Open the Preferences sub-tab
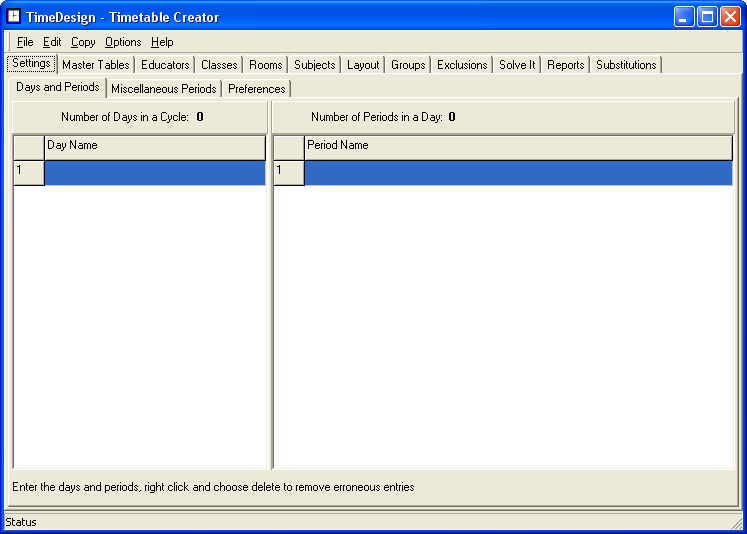 (257, 89)
